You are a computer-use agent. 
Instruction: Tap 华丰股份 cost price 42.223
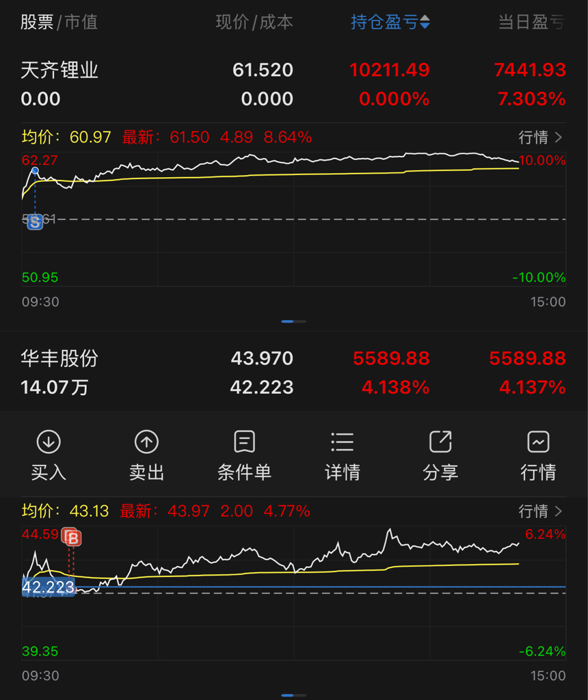pyautogui.click(x=262, y=387)
